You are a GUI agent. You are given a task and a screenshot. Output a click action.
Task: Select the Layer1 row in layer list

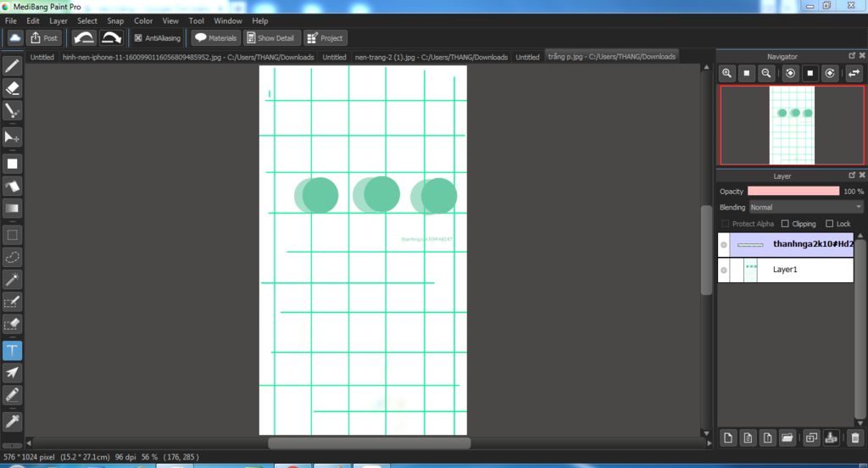[x=786, y=270]
